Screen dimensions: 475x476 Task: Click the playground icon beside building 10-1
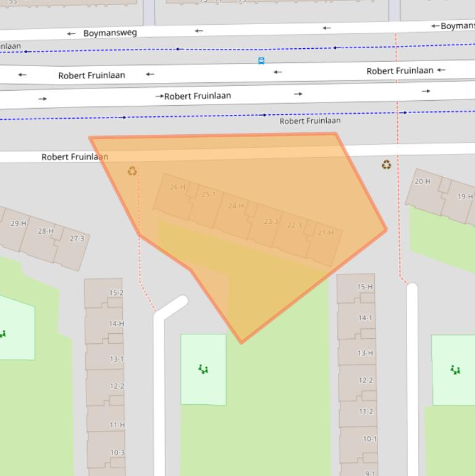tap(455, 370)
